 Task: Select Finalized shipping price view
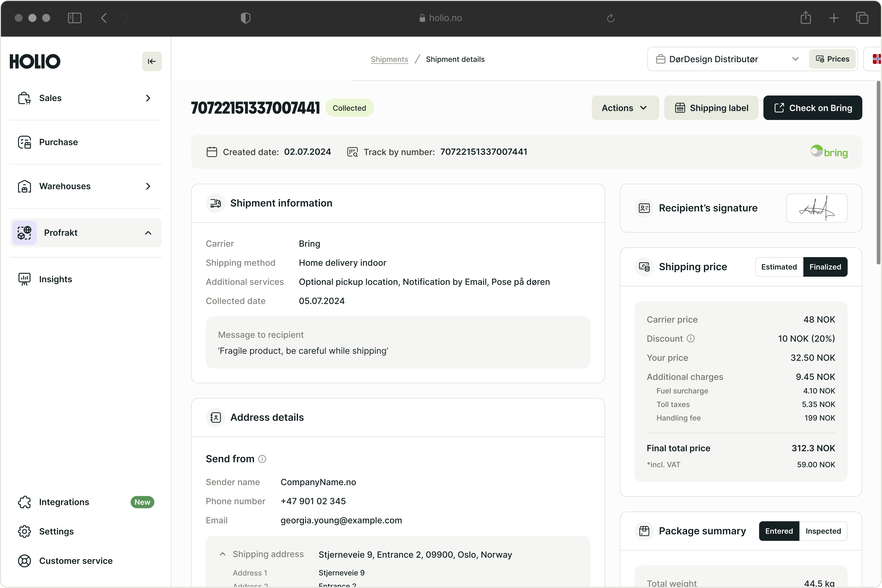825,267
